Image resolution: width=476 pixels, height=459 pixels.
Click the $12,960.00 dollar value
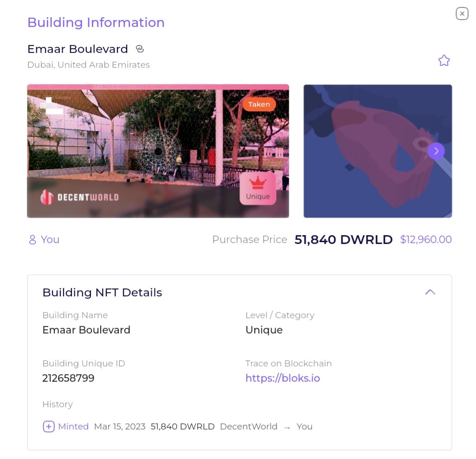425,239
